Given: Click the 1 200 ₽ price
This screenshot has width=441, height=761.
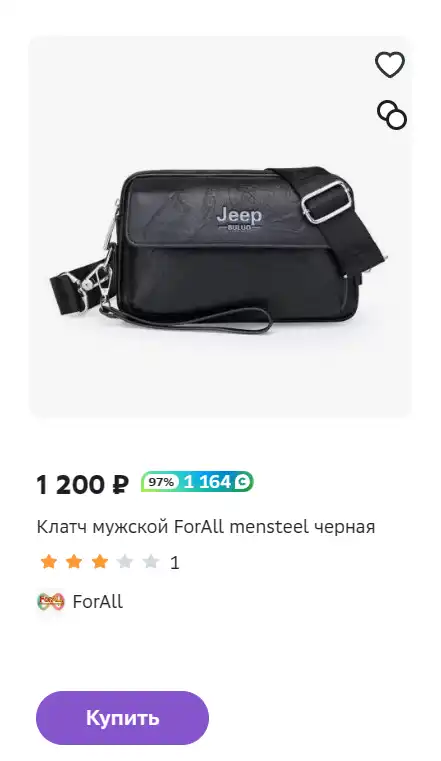Looking at the screenshot, I should pos(83,484).
